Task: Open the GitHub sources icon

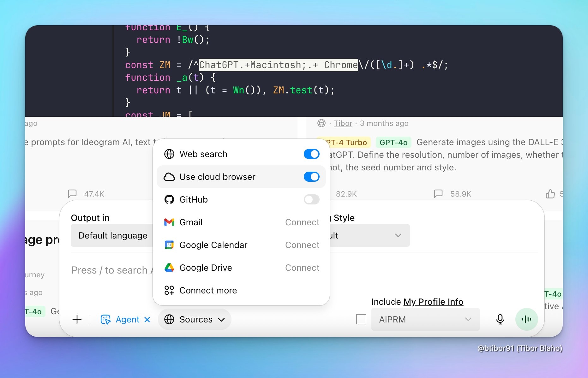Action: [x=170, y=199]
